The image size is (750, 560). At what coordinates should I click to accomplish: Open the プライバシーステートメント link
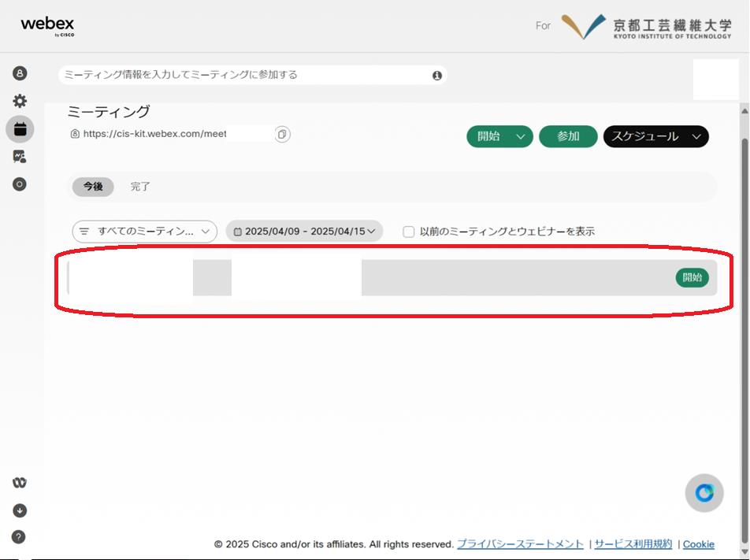(520, 544)
